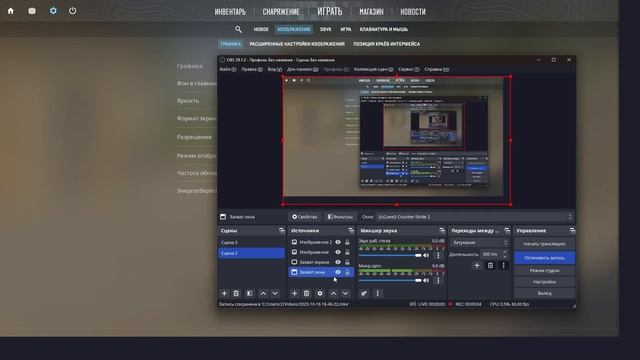The image size is (640, 360).
Task: Open the Коллекция сцен menu
Action: (373, 69)
